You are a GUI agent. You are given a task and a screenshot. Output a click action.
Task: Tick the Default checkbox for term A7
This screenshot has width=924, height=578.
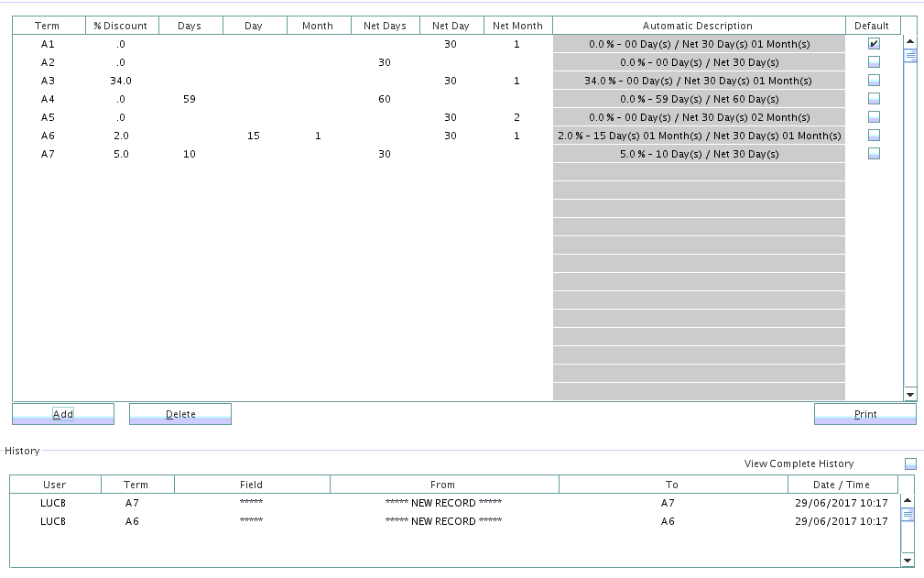(x=874, y=154)
